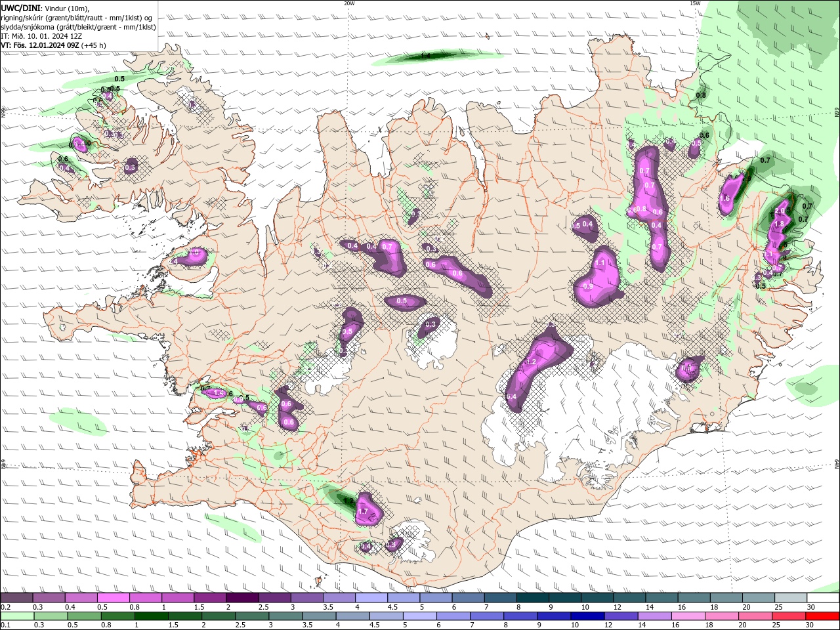
Task: Click the upper legend swatch between 3 and 3.5
Action: click(x=306, y=598)
